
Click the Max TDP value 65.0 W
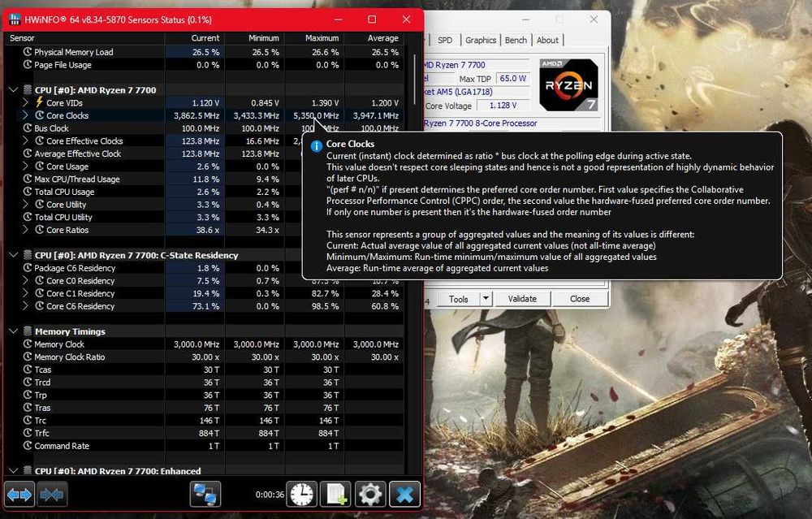pos(512,78)
